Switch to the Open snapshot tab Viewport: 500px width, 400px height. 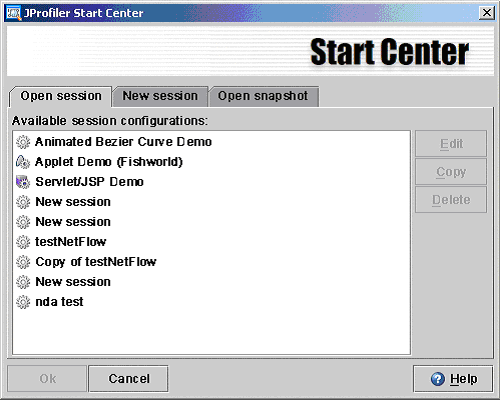263,96
